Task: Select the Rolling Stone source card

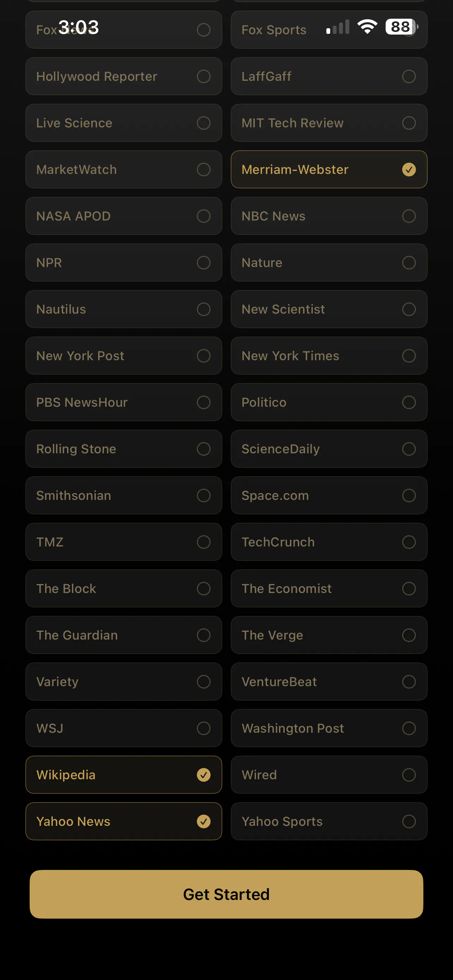Action: coord(123,449)
